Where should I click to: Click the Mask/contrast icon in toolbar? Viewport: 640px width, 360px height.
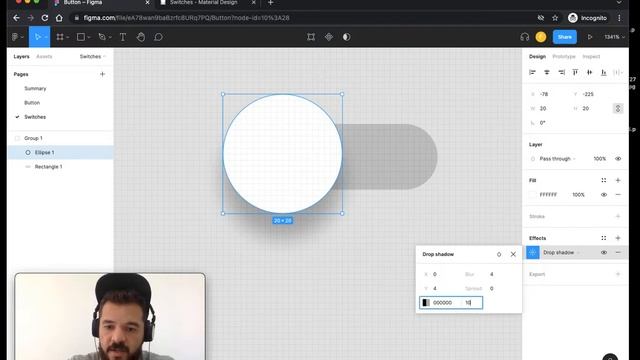point(347,37)
